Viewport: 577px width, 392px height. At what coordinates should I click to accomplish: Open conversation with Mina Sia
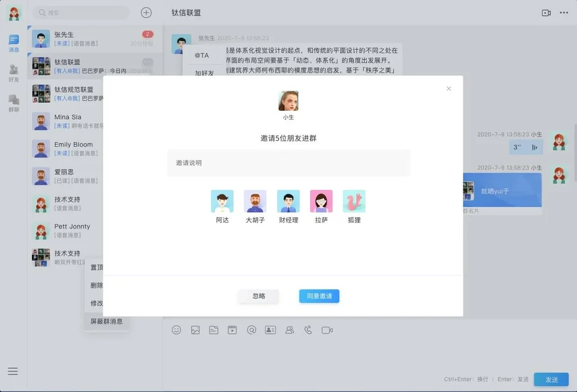click(66, 121)
